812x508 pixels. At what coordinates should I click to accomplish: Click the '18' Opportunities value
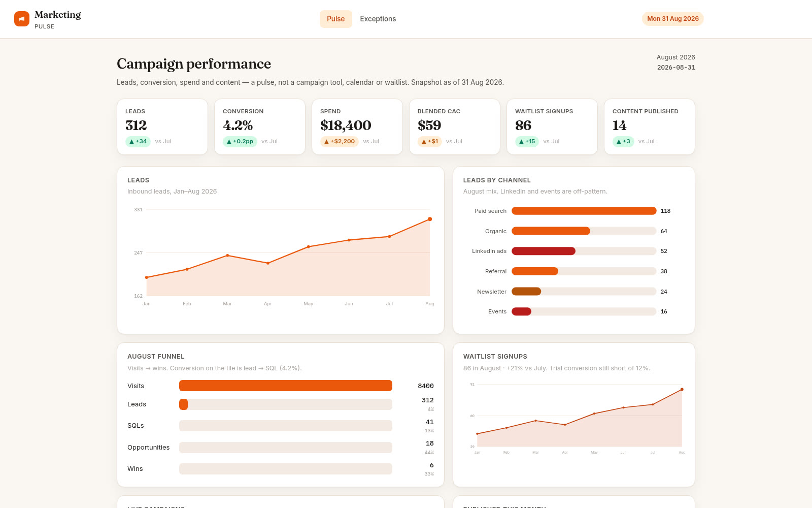430,443
